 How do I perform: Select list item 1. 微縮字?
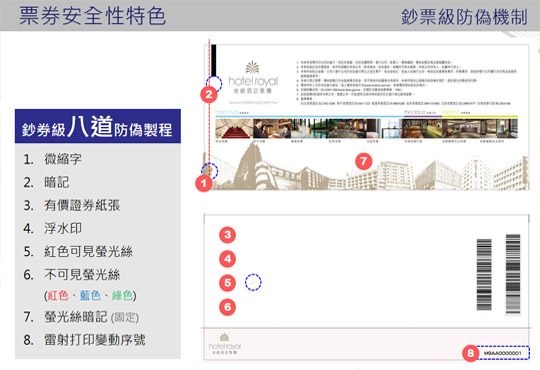(53, 159)
